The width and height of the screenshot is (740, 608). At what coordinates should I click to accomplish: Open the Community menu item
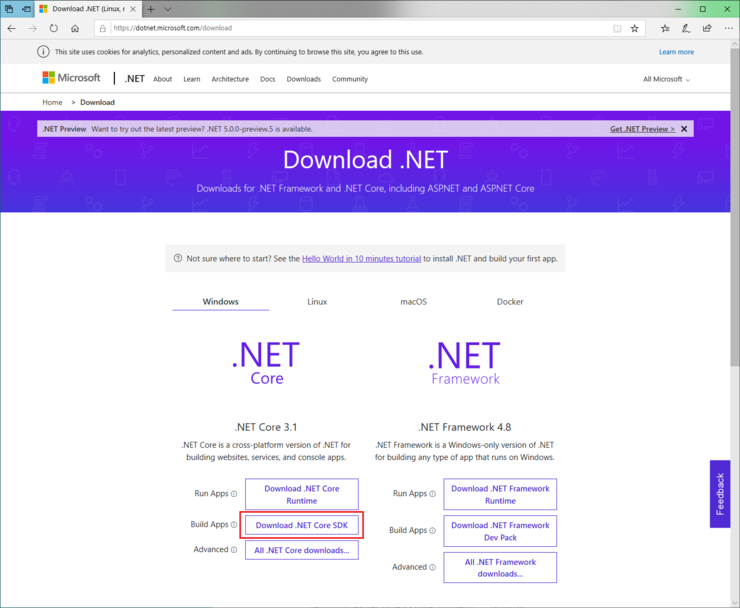[350, 79]
